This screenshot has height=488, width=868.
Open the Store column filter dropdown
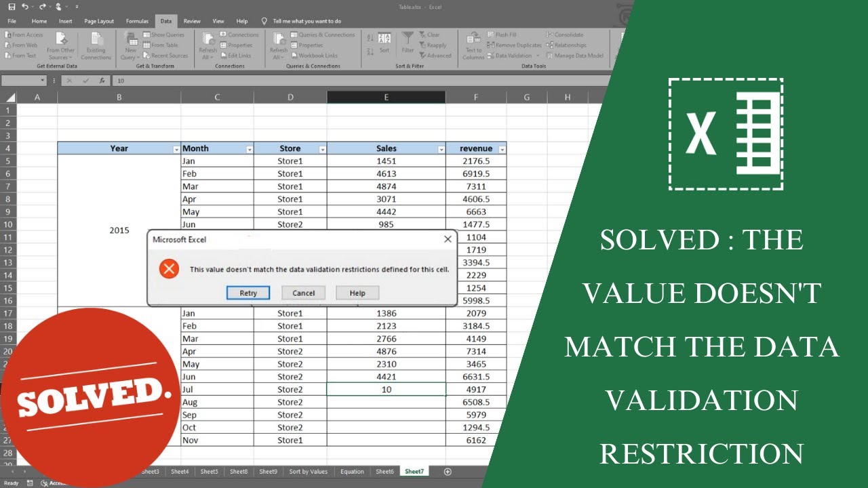click(322, 149)
